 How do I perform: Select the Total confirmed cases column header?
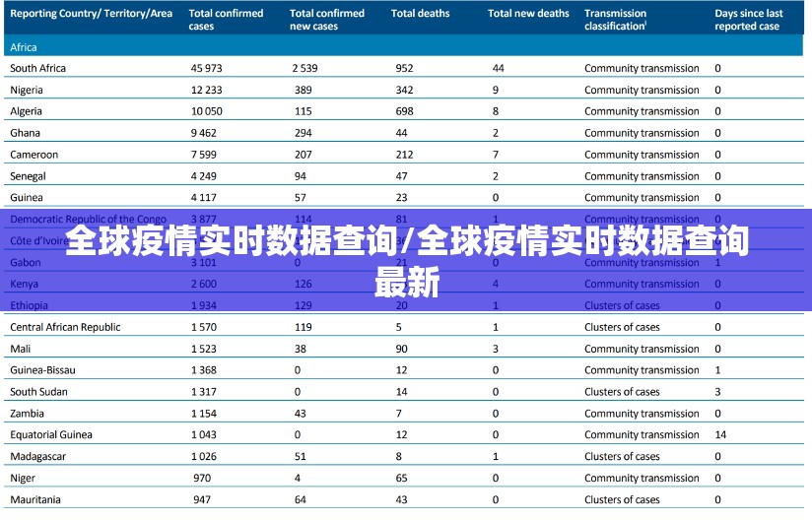pyautogui.click(x=226, y=20)
